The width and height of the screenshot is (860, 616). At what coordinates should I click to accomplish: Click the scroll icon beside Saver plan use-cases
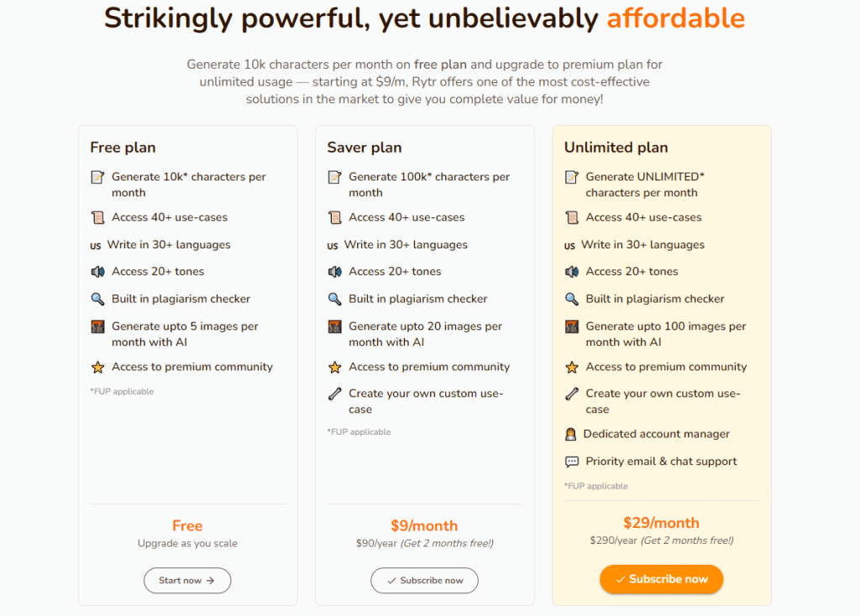point(334,217)
